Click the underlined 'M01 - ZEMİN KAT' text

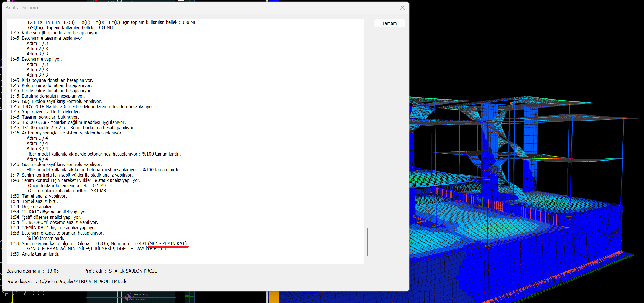click(x=167, y=243)
